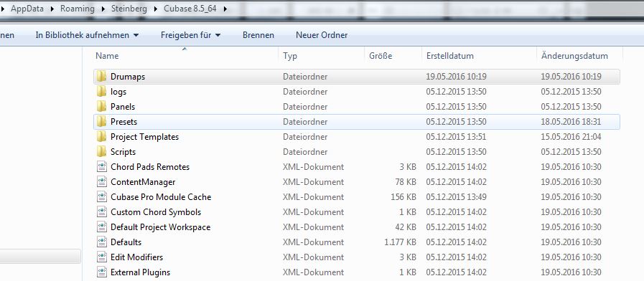Expand arrow after Cubase 8.5_64 breadcrumb

click(x=225, y=9)
